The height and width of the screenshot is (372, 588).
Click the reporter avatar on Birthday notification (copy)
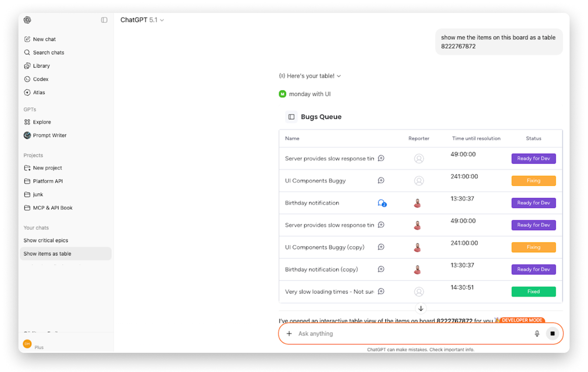[417, 269]
